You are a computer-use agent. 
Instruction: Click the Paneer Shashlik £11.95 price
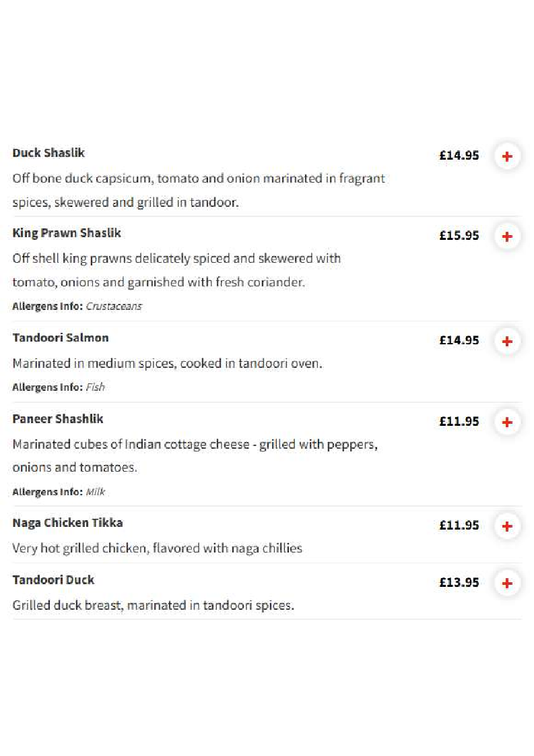[459, 421]
